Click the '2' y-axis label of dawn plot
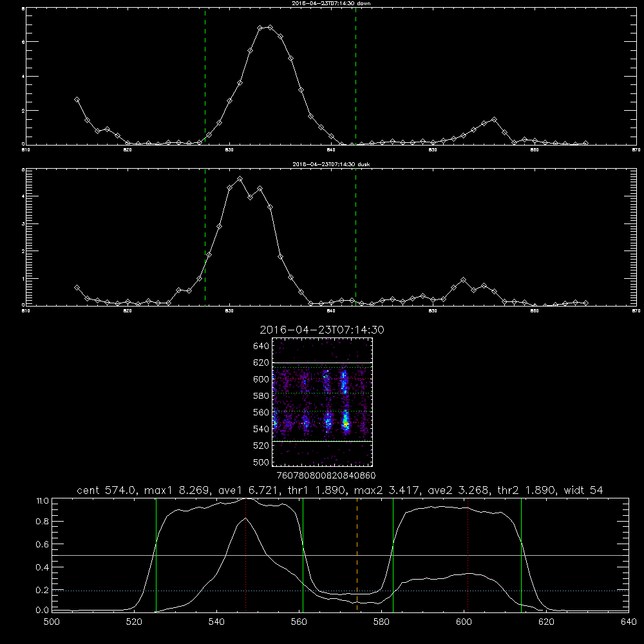644x644 pixels. [x=23, y=111]
